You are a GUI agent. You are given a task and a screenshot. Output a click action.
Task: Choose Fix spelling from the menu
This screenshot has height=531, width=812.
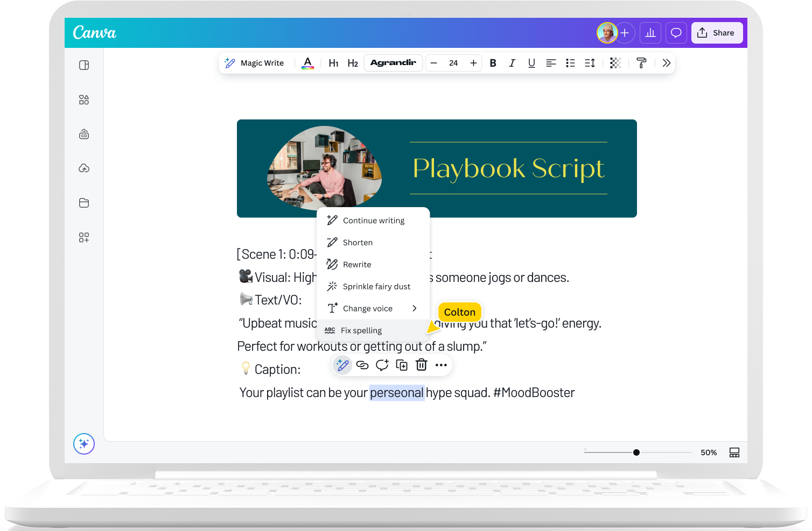(361, 330)
